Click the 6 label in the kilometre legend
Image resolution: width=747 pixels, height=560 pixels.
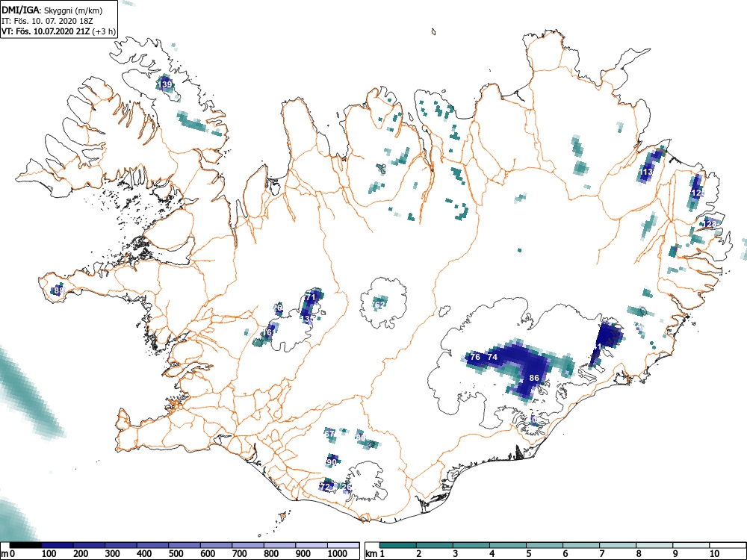click(x=565, y=554)
